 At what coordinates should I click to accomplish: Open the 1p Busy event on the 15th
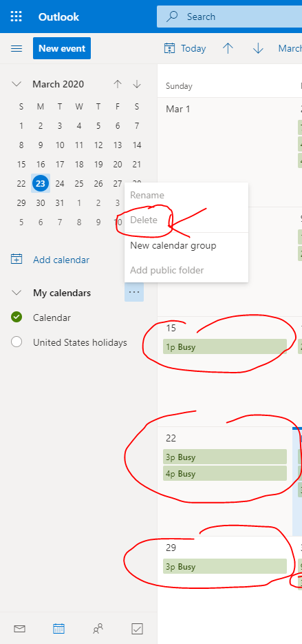pyautogui.click(x=225, y=346)
